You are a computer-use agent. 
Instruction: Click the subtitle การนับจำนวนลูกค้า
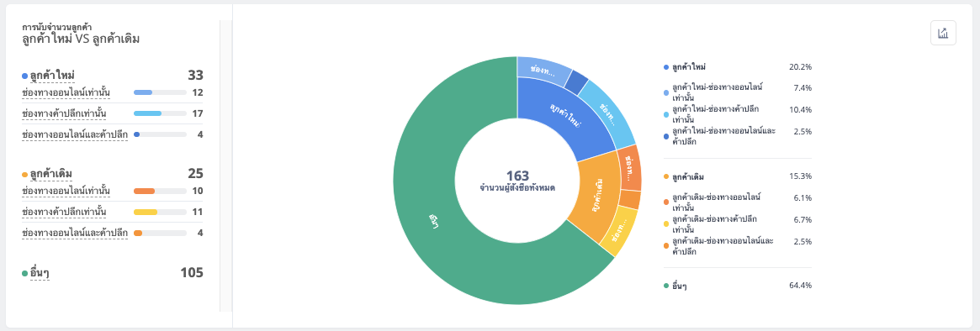click(x=57, y=28)
